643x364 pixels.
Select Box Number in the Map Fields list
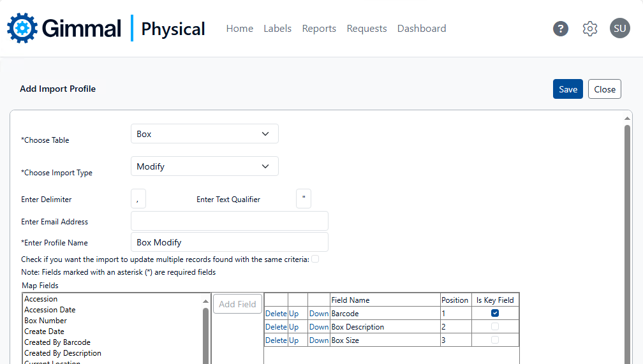(45, 321)
